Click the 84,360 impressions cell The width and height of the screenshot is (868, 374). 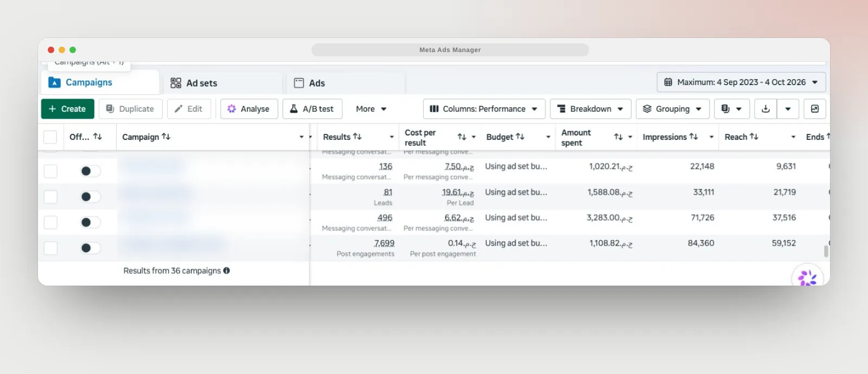(701, 243)
